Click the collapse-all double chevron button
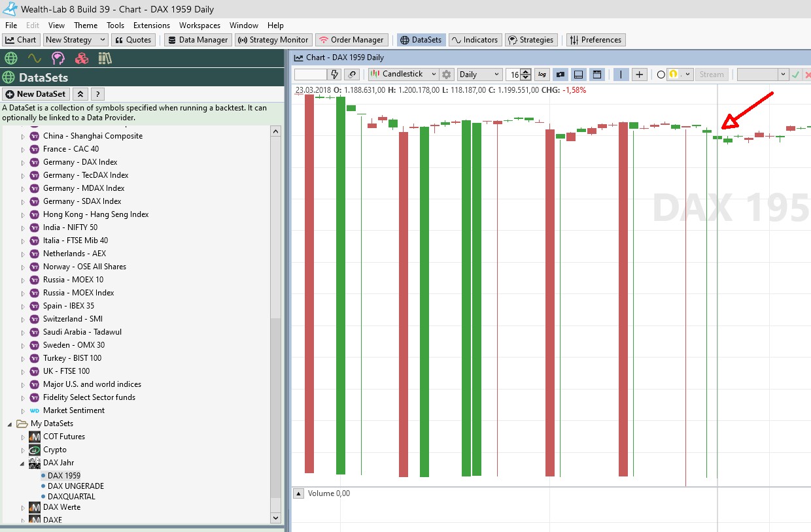 [80, 94]
